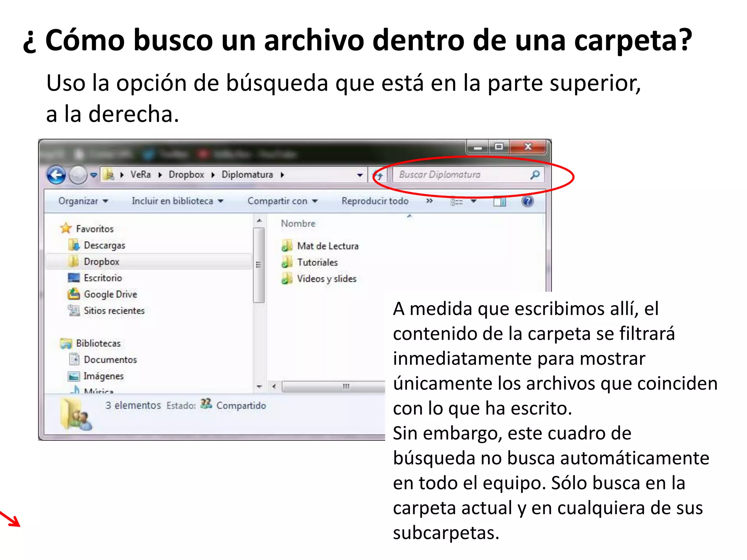Maximize the Explorer window
This screenshot has height=560, width=747.
click(x=499, y=147)
